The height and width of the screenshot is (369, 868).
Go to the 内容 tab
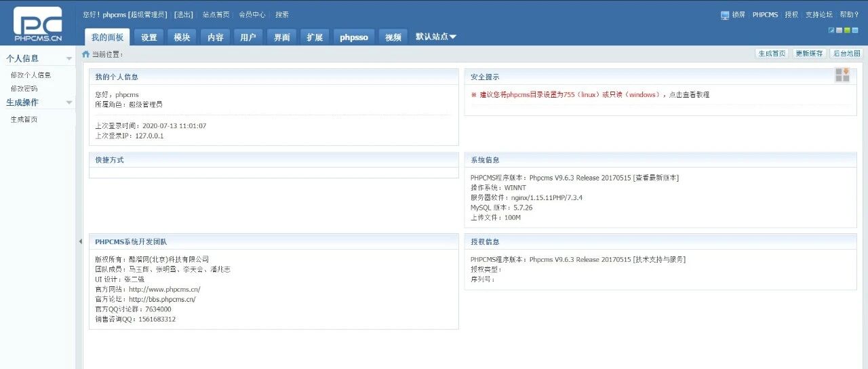216,37
